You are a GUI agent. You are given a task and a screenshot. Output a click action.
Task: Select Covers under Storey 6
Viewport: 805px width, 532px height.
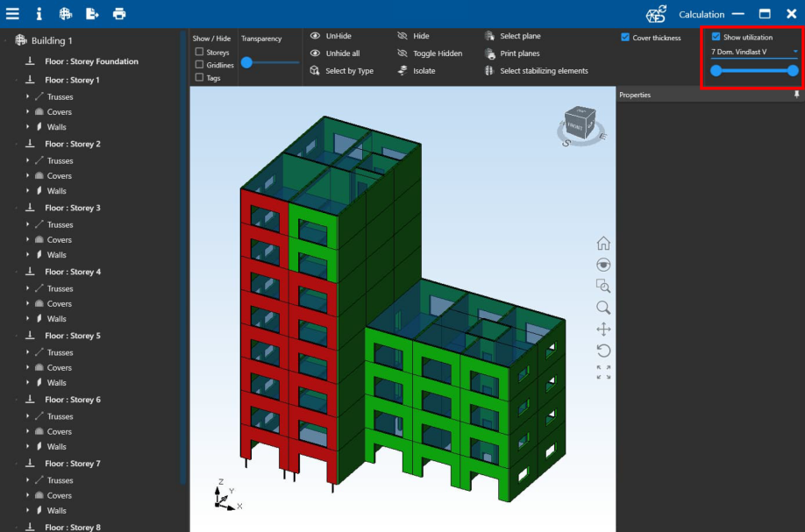click(x=59, y=431)
